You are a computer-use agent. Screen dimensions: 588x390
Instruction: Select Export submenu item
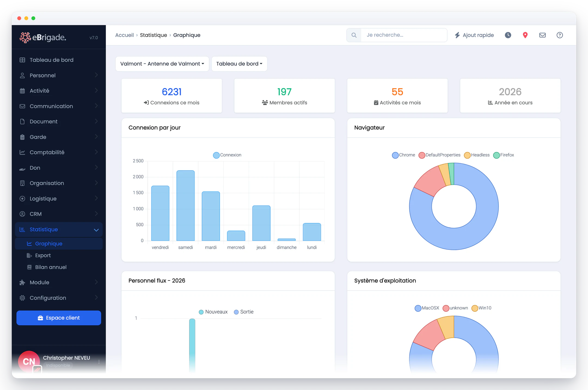coord(59,255)
